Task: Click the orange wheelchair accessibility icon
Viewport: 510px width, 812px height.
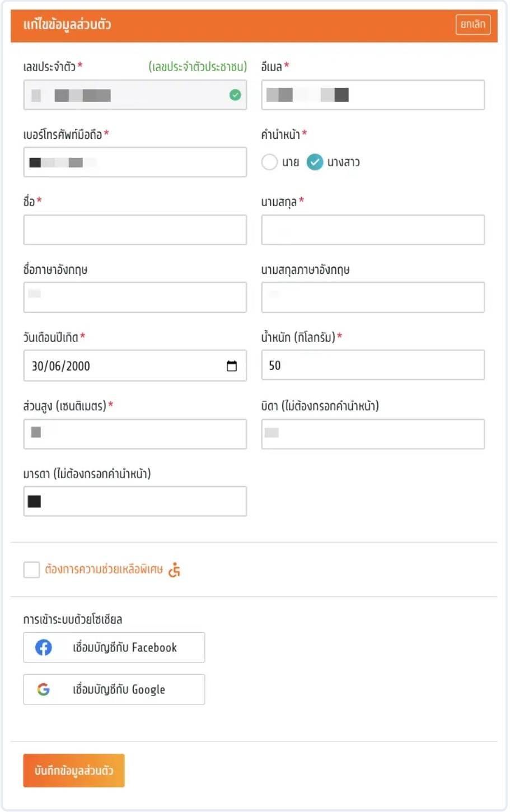Action: 175,570
